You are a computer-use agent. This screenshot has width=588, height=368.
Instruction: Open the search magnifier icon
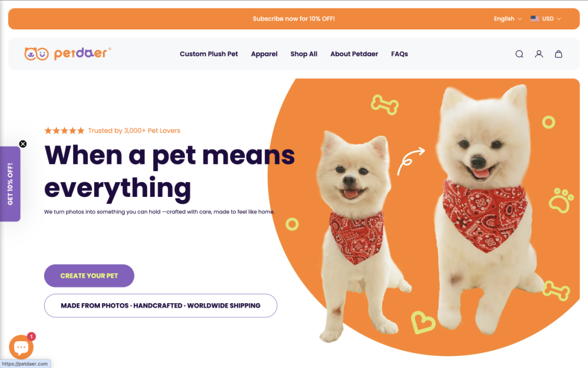519,54
